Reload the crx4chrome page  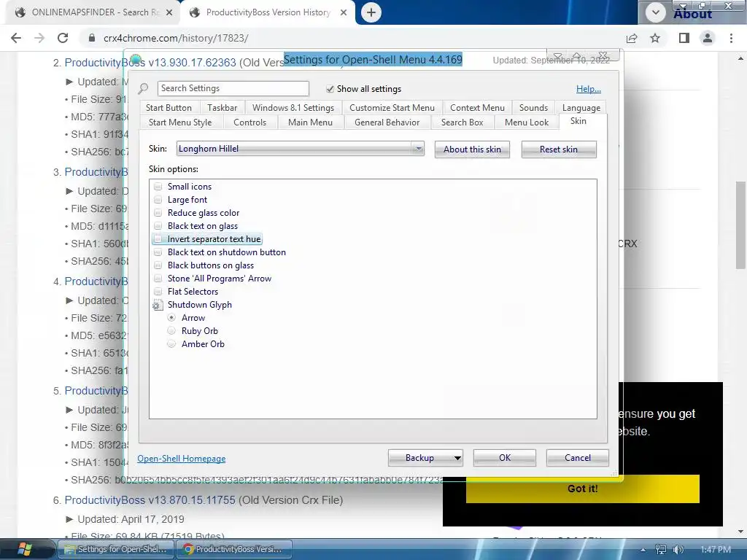pos(63,38)
